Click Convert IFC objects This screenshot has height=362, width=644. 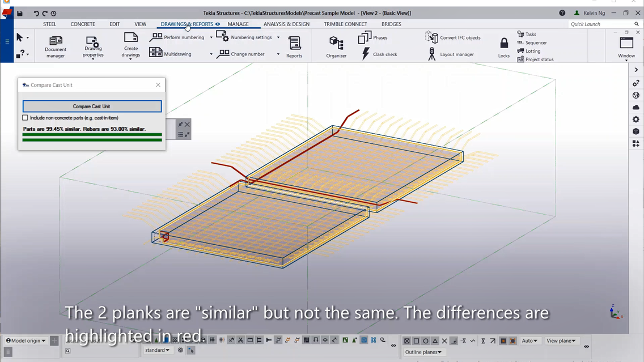[x=452, y=37]
